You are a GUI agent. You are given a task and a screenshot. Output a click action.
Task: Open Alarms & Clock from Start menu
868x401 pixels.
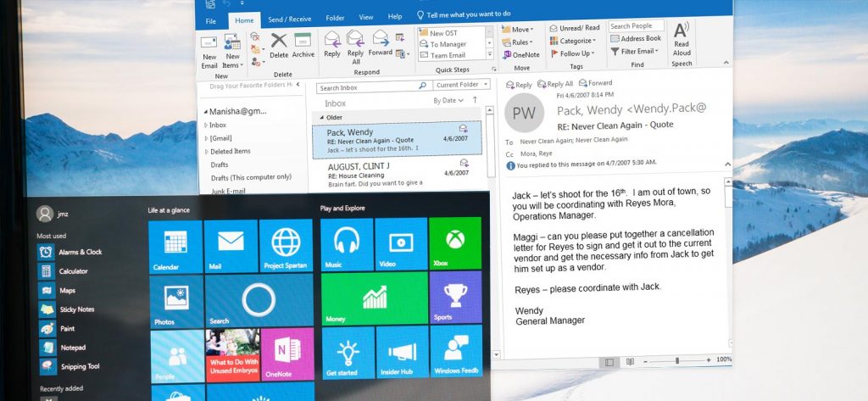[70, 252]
